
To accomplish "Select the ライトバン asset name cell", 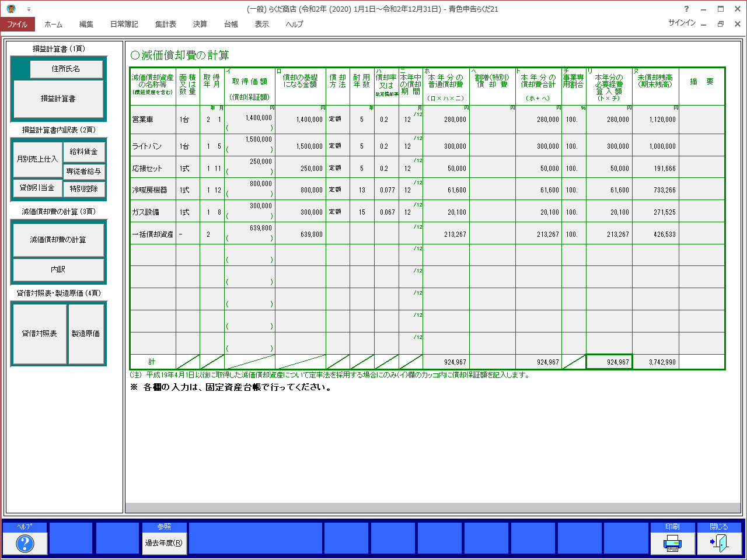I will pos(153,146).
